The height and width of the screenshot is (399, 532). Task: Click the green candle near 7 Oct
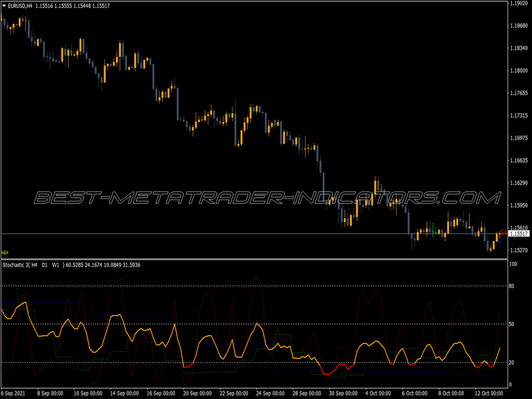click(433, 231)
